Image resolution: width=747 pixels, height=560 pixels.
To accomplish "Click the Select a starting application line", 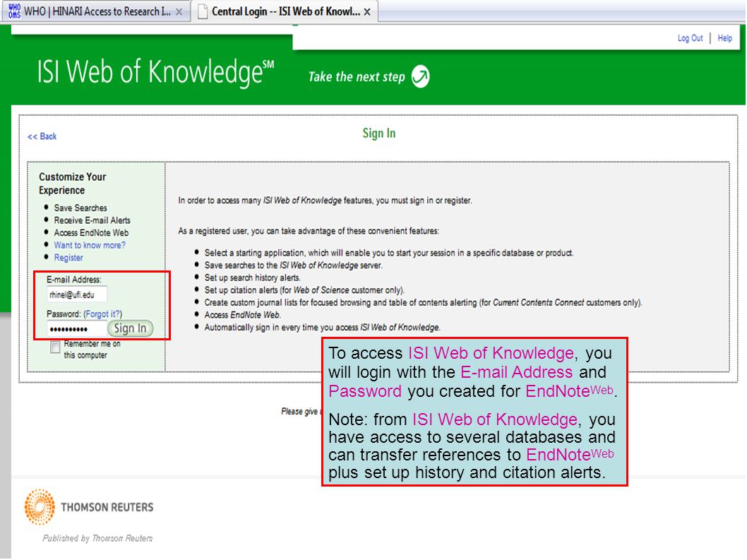I will click(x=389, y=253).
